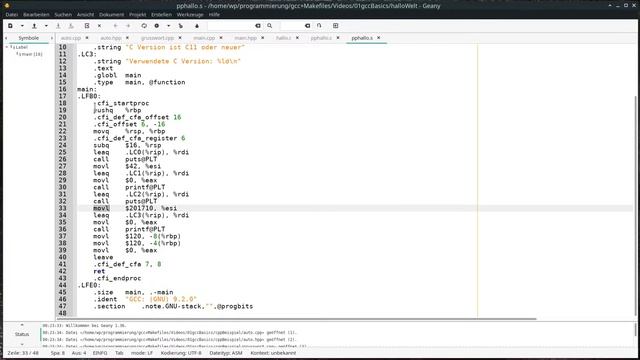Open the Bearbeiten menu
Viewport: 640px width, 360px height.
(36, 14)
